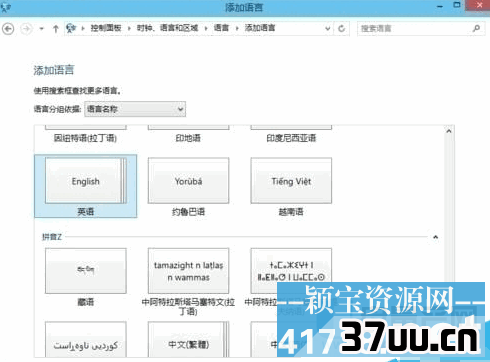Select the Tiếng Việt language tile
This screenshot has height=362, width=490.
pyautogui.click(x=291, y=181)
